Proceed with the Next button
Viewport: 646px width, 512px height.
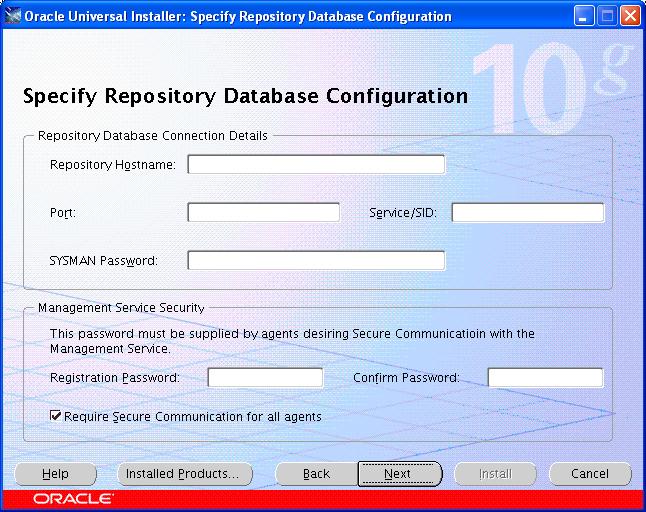pos(400,474)
